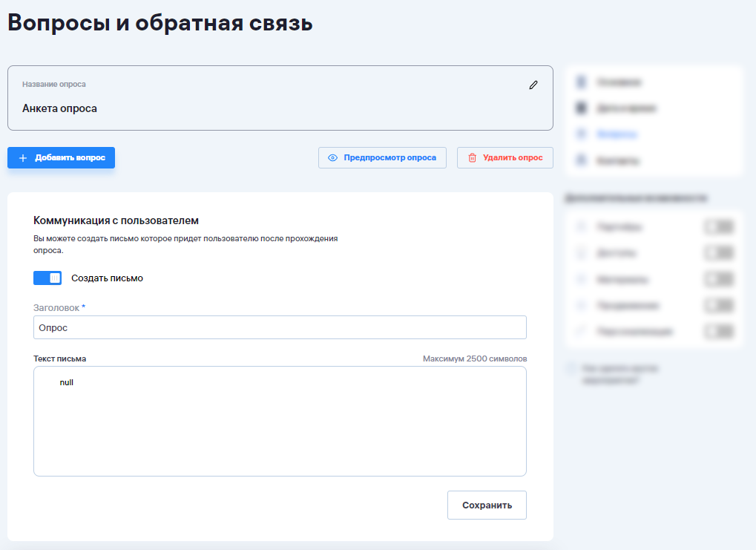The width and height of the screenshot is (756, 550).
Task: Click the pencil icon to edit survey name
Action: [x=533, y=85]
